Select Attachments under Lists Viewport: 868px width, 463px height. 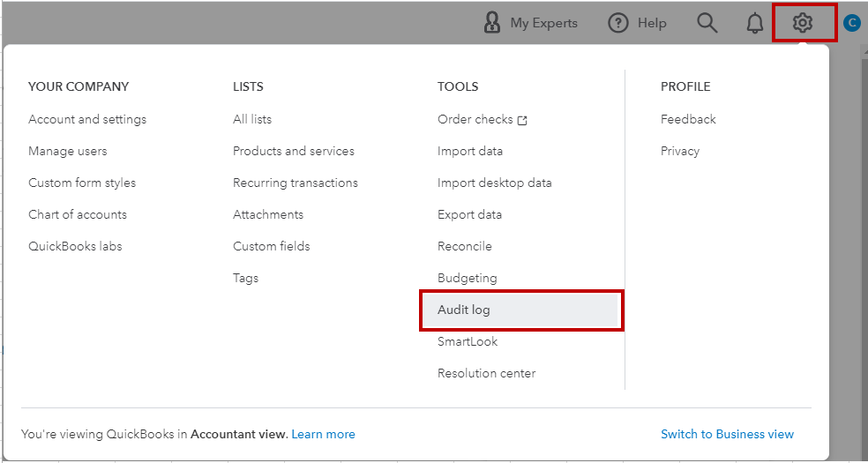pos(268,214)
